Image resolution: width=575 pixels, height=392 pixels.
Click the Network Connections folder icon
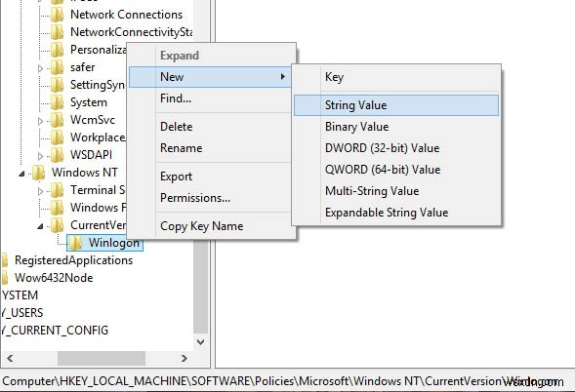click(58, 15)
